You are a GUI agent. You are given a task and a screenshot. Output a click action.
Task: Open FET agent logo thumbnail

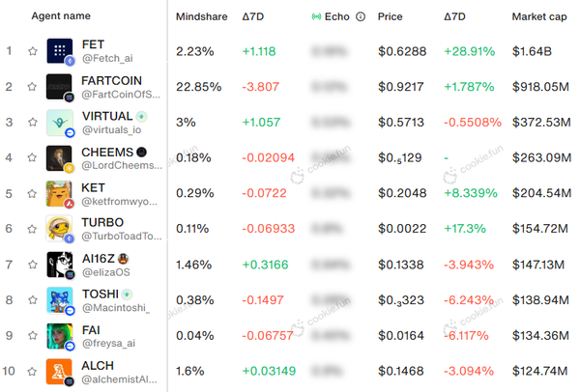60,51
